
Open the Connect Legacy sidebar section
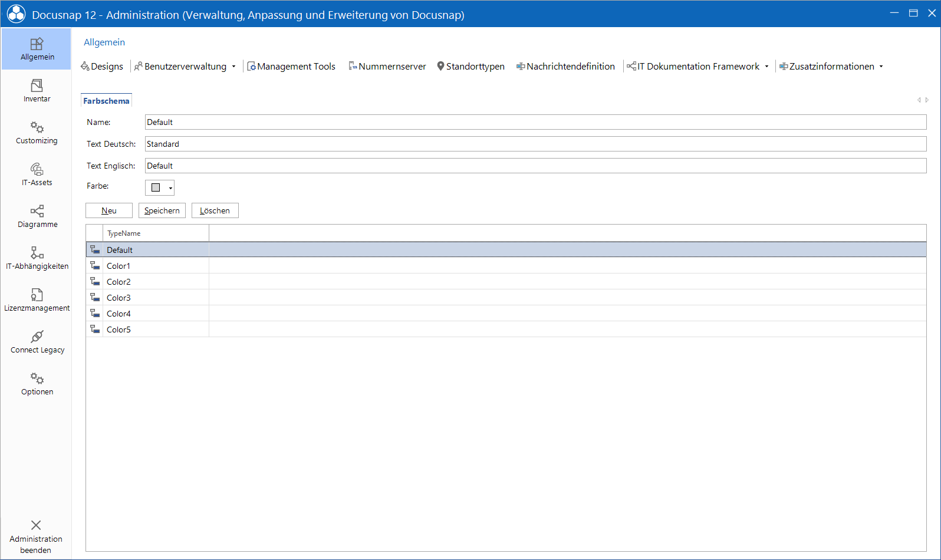tap(37, 342)
